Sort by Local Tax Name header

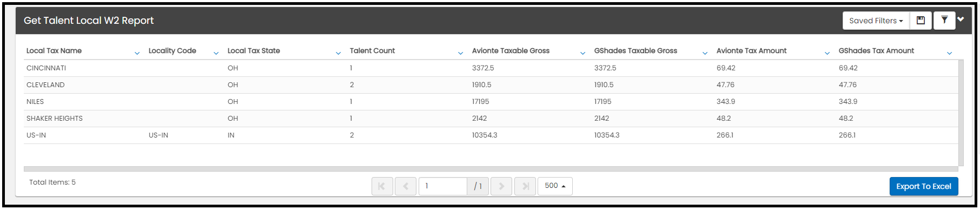54,51
